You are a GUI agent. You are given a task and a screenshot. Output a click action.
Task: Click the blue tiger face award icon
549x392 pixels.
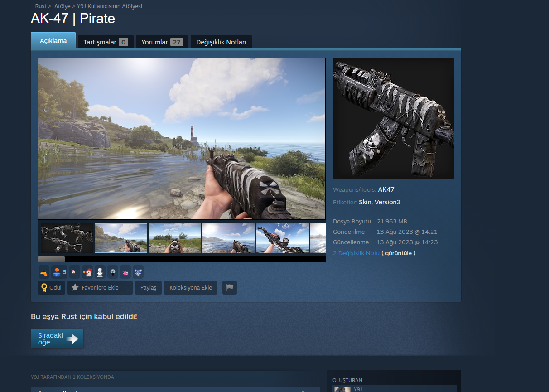pyautogui.click(x=138, y=272)
